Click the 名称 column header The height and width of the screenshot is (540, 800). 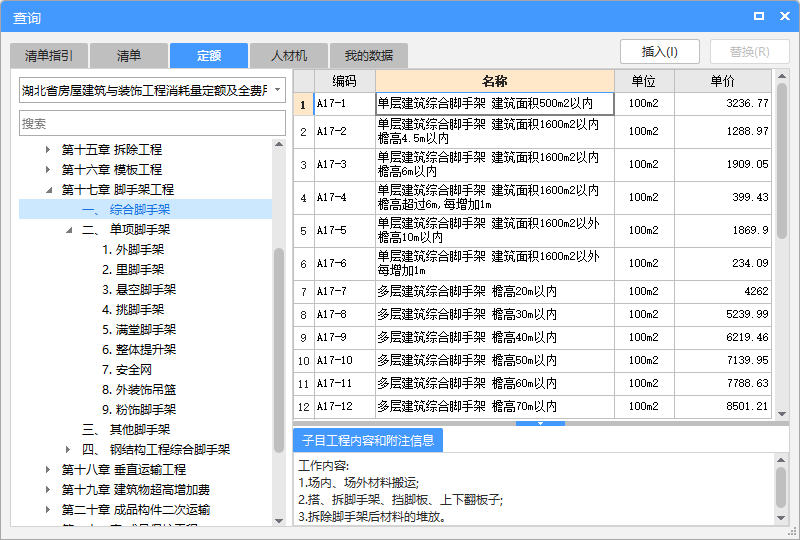pyautogui.click(x=494, y=81)
